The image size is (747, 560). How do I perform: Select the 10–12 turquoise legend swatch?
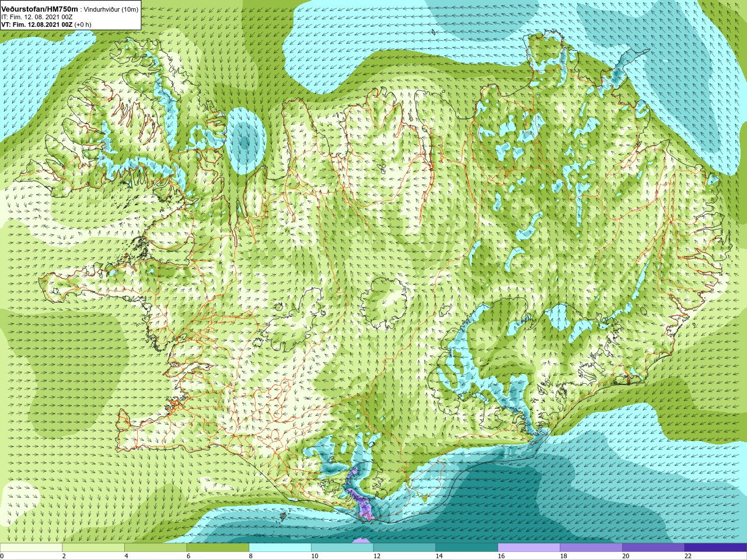tap(342, 547)
